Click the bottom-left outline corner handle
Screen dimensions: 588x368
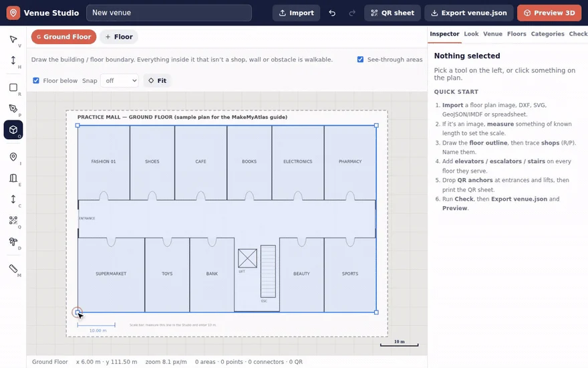point(78,312)
